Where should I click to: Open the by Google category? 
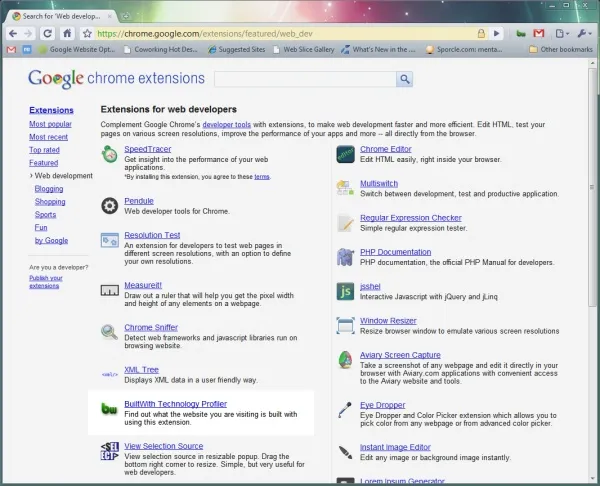tap(51, 241)
